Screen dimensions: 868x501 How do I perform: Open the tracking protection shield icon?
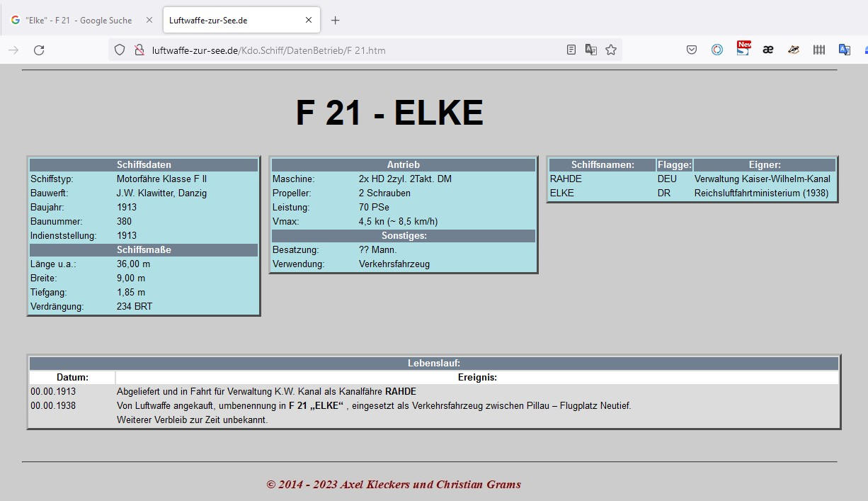pyautogui.click(x=120, y=50)
